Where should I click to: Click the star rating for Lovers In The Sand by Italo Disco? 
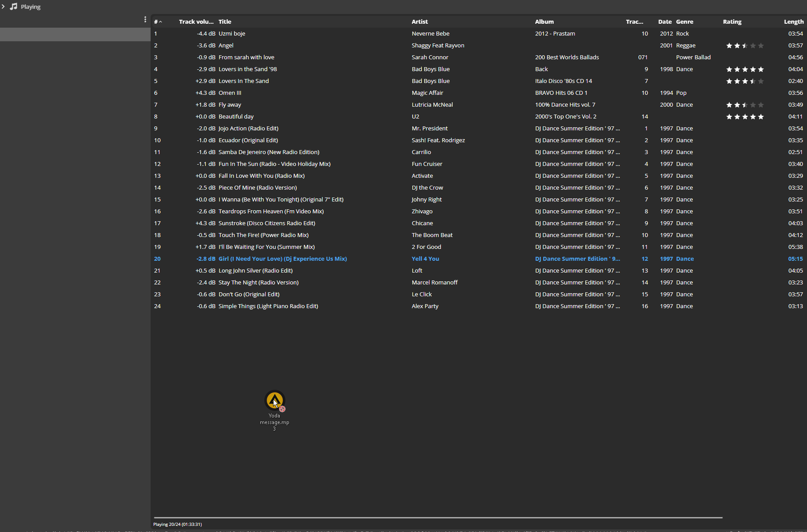pyautogui.click(x=745, y=81)
